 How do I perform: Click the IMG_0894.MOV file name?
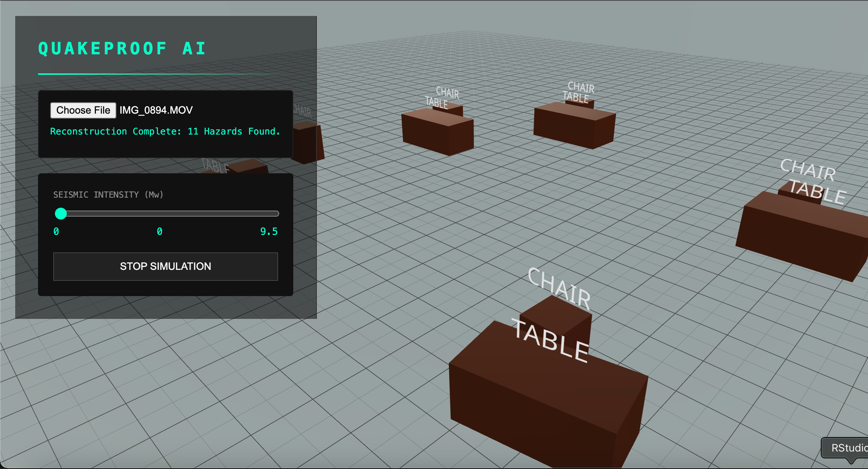click(156, 110)
